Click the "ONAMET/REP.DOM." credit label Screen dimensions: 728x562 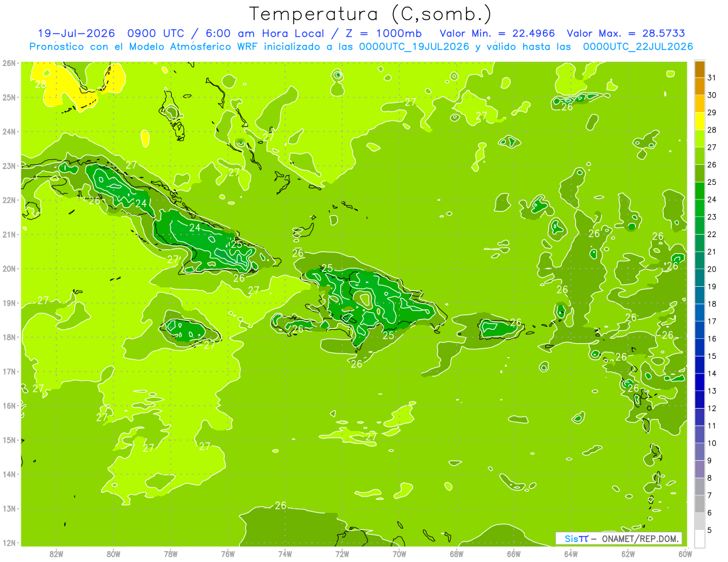pos(640,538)
